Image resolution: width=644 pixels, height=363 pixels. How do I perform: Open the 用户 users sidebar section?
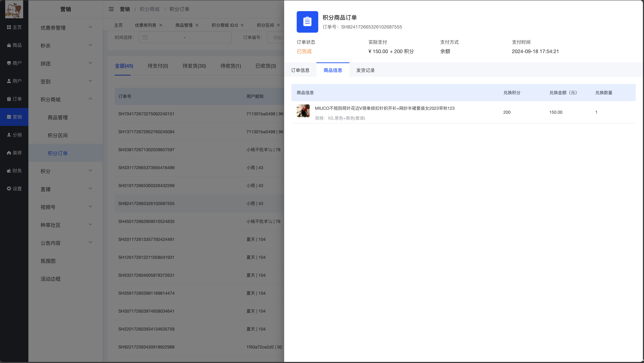point(14,81)
